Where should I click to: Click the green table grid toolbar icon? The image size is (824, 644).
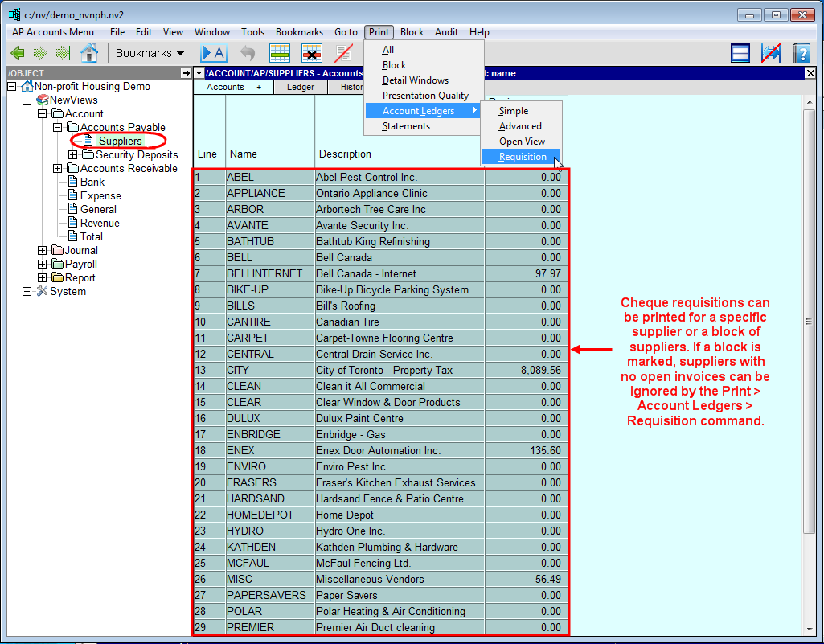point(280,53)
